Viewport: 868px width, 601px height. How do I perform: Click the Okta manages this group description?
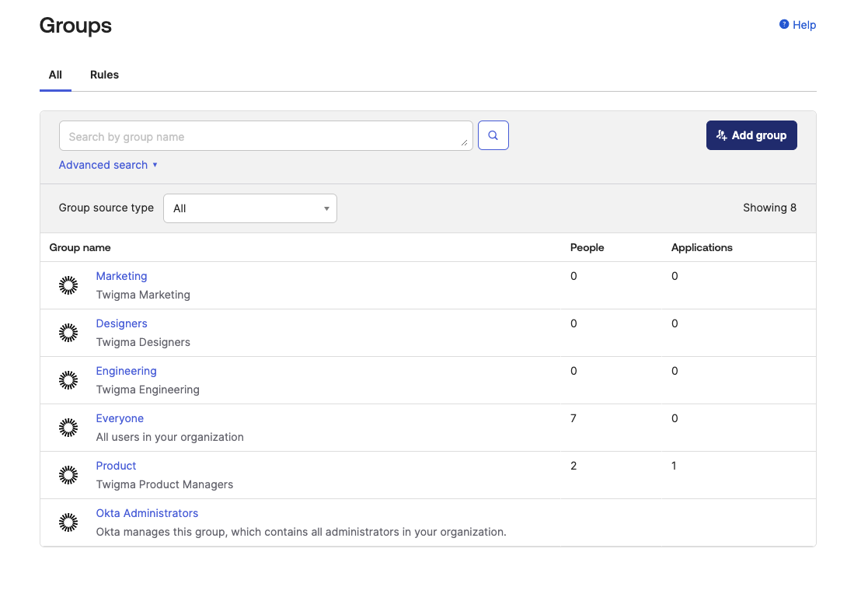coord(302,532)
